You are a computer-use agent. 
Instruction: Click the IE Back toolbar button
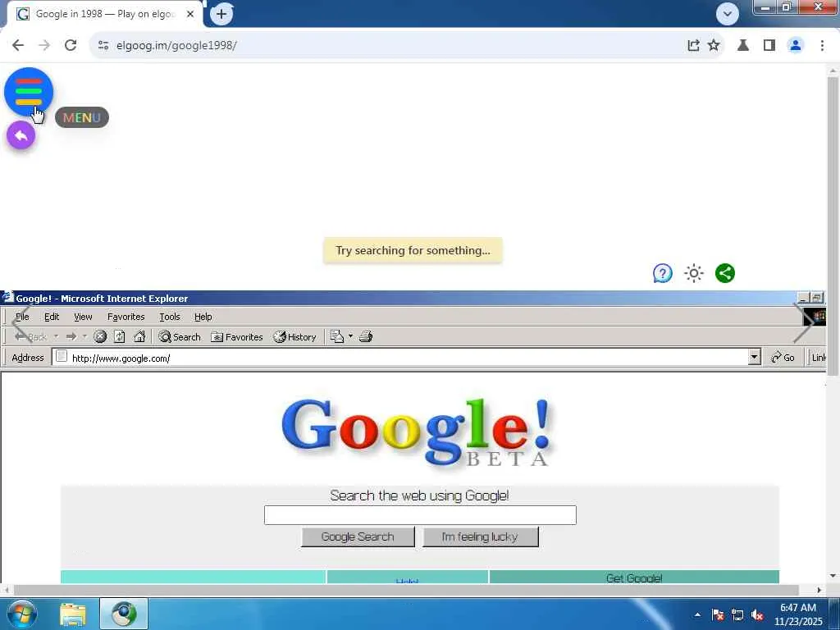coord(30,337)
